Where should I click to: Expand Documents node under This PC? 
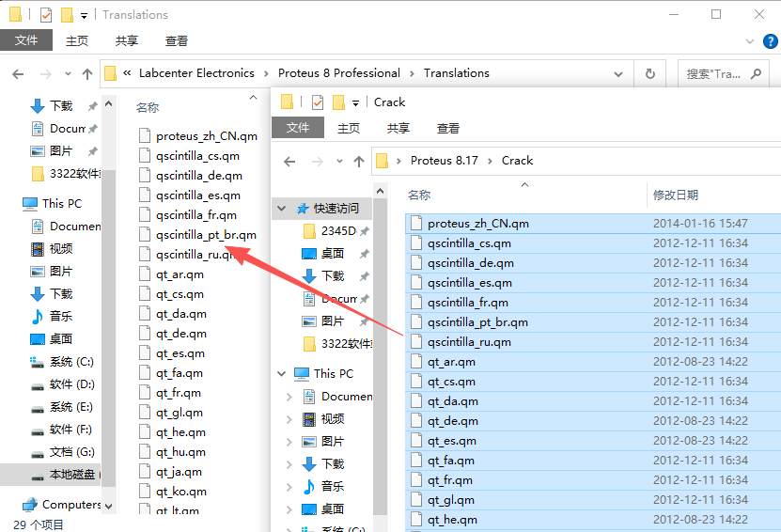coord(289,397)
